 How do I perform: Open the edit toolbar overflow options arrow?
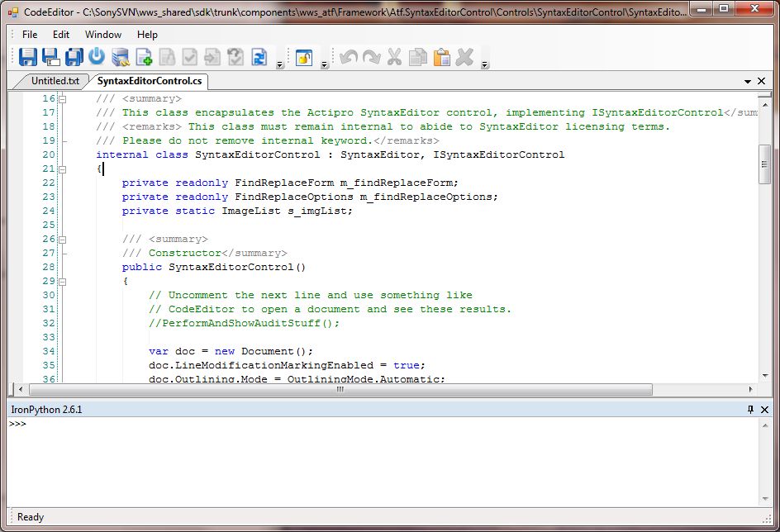tap(485, 64)
